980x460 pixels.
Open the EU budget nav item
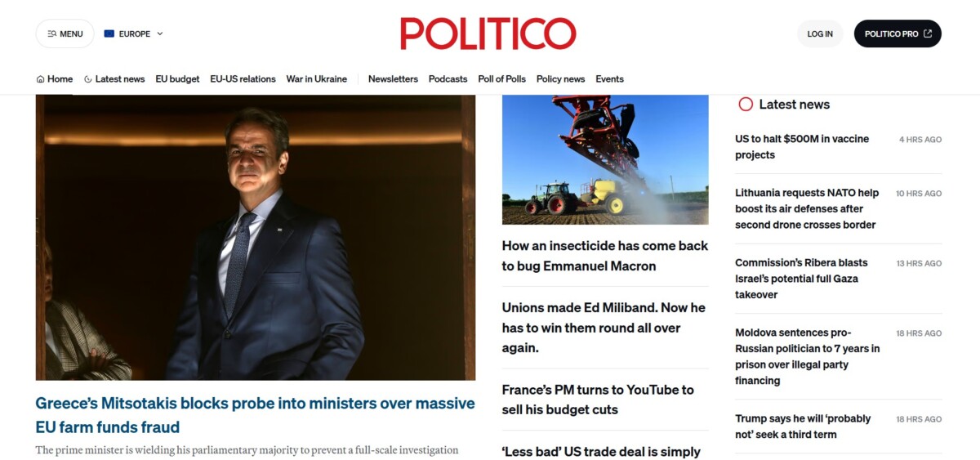point(177,79)
